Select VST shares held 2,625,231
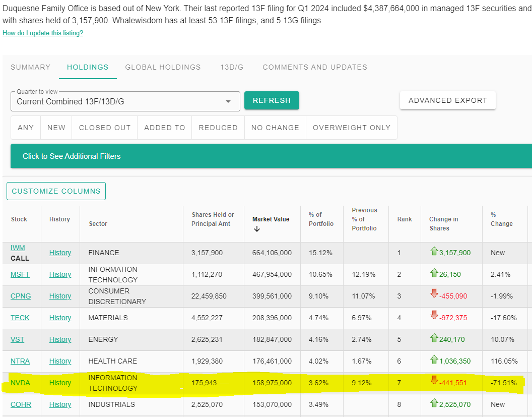Image resolution: width=532 pixels, height=417 pixels. (x=207, y=339)
